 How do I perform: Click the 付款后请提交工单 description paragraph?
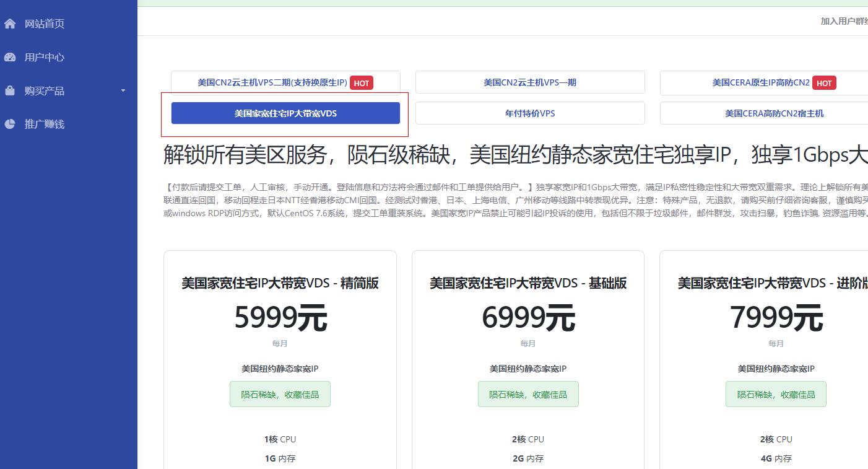[516, 200]
